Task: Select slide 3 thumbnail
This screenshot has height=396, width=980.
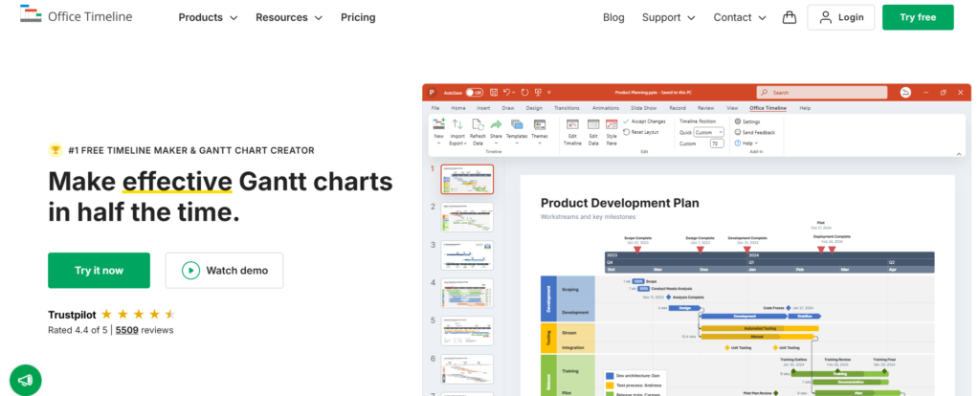Action: [x=467, y=254]
